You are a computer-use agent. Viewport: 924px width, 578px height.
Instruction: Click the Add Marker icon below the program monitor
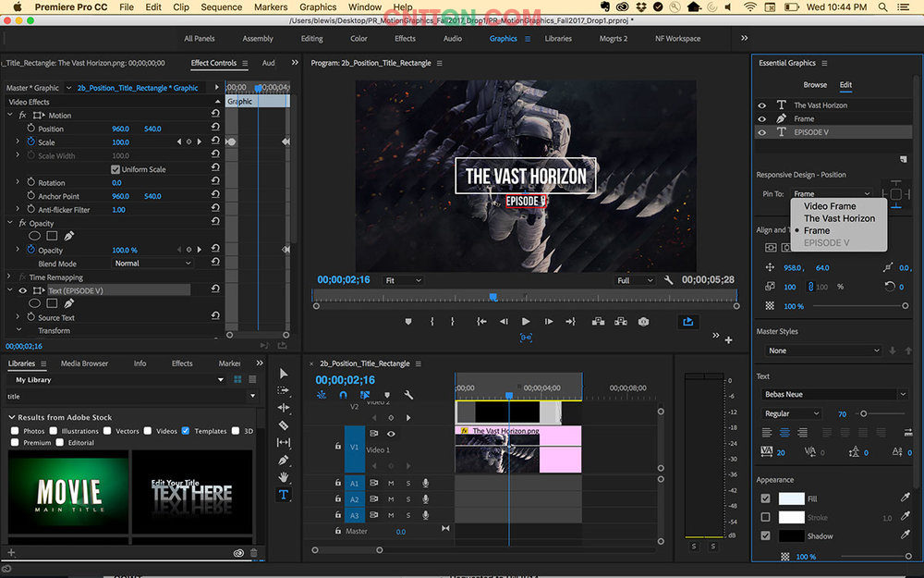[408, 321]
